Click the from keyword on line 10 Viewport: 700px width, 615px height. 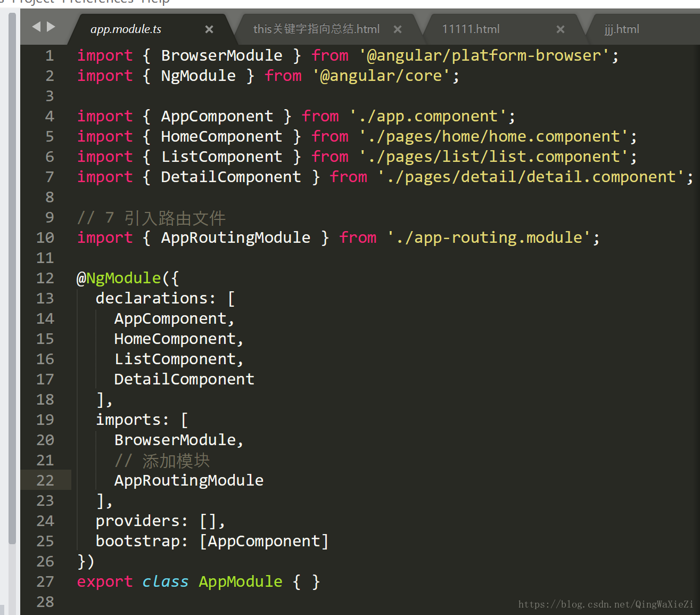(358, 237)
